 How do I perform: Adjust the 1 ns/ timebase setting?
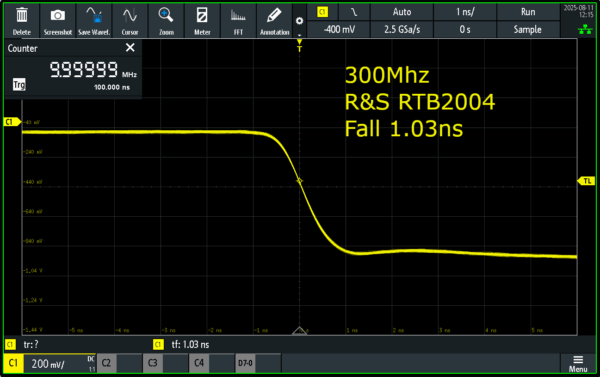tap(465, 12)
